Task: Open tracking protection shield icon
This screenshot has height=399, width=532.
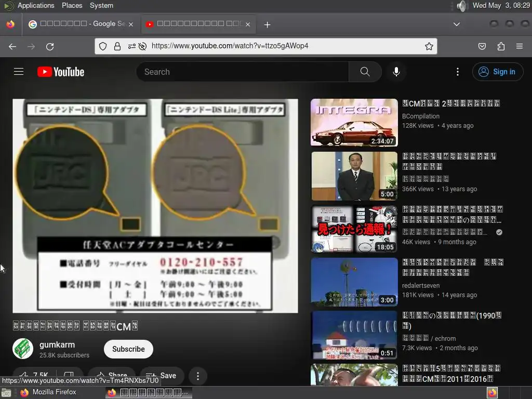Action: point(103,46)
